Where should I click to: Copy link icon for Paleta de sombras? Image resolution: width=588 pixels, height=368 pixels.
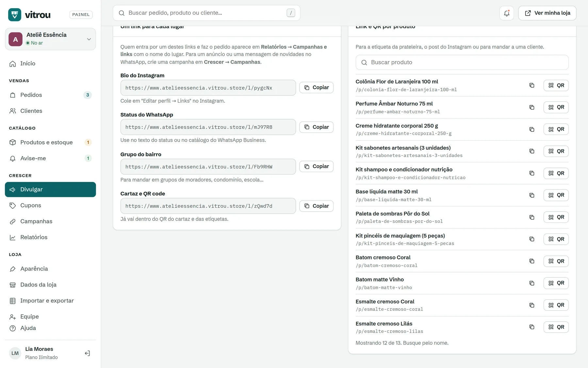tap(532, 217)
